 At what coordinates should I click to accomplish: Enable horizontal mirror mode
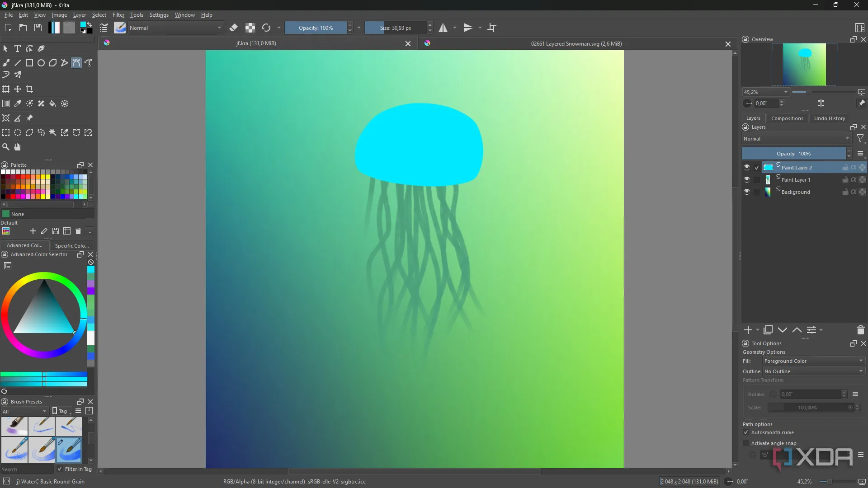pos(442,28)
